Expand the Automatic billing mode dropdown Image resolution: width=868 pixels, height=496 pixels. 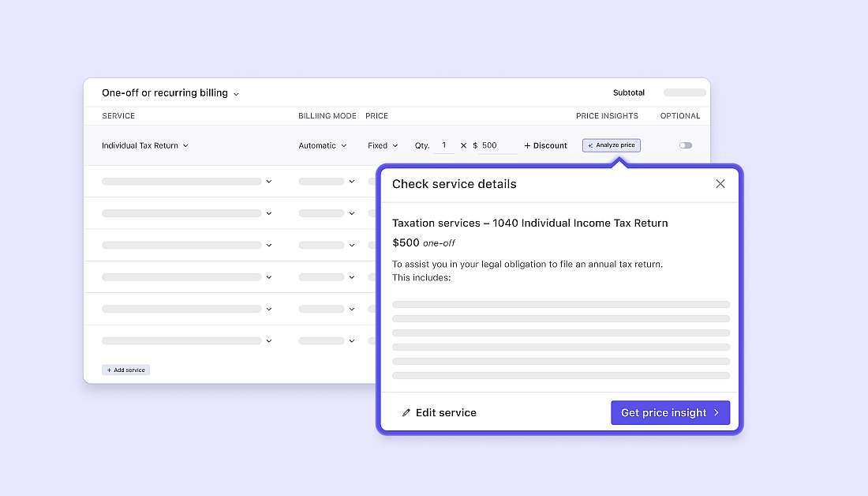click(x=322, y=145)
